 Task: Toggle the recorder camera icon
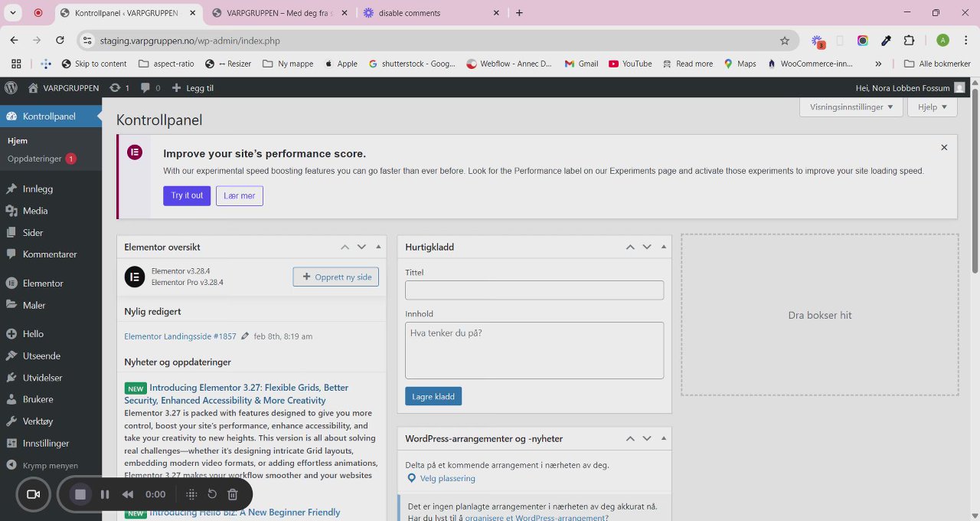tap(33, 494)
